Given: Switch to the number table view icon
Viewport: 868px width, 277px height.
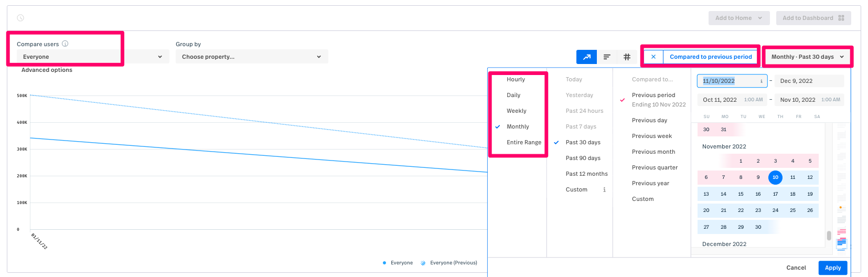Looking at the screenshot, I should [627, 57].
